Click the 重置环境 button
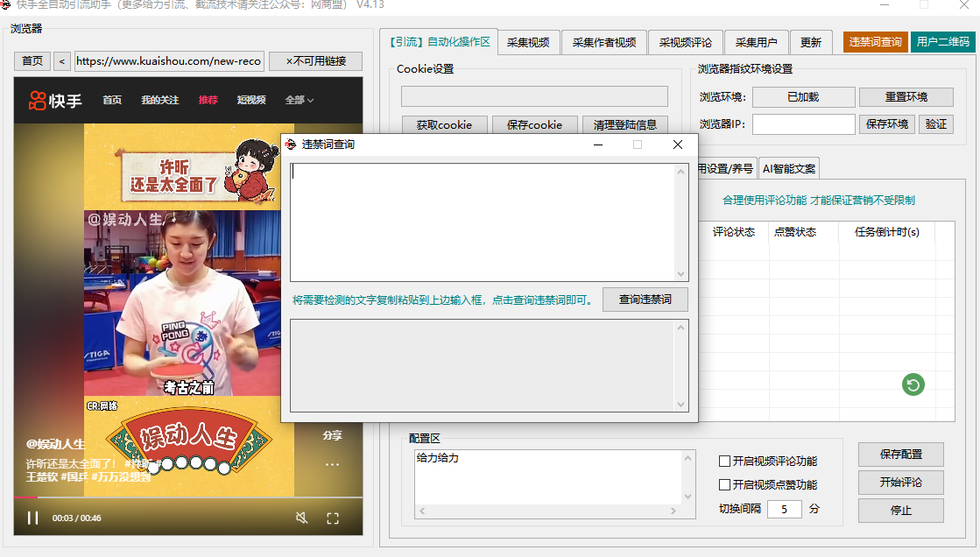Image resolution: width=980 pixels, height=557 pixels. [x=906, y=97]
